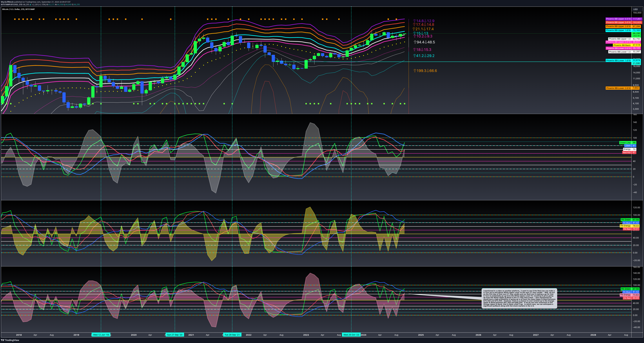Click the TradingView logo in the bottom-left corner
The height and width of the screenshot is (343, 644).
coord(10,340)
